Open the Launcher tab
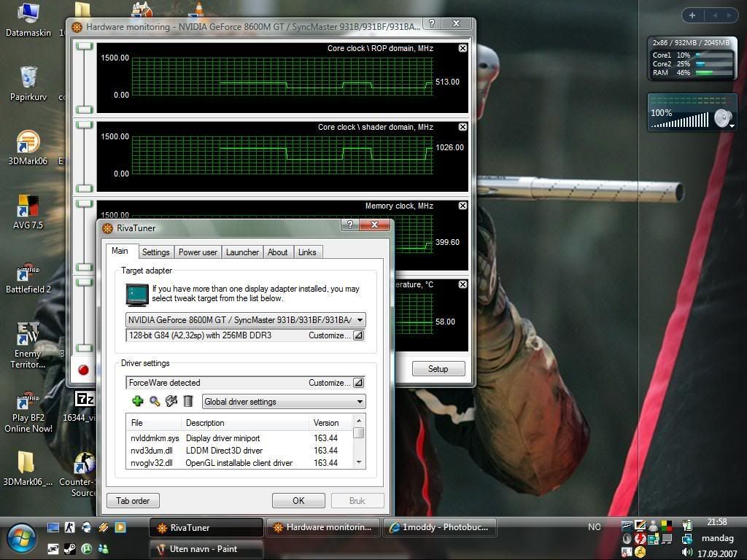This screenshot has height=560, width=747. coord(242,252)
